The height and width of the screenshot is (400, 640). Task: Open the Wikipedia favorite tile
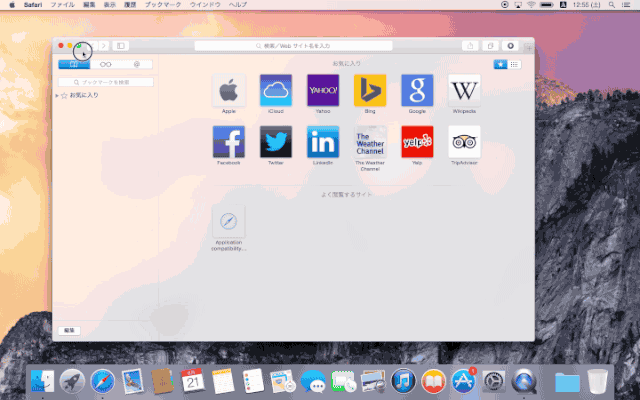click(464, 90)
